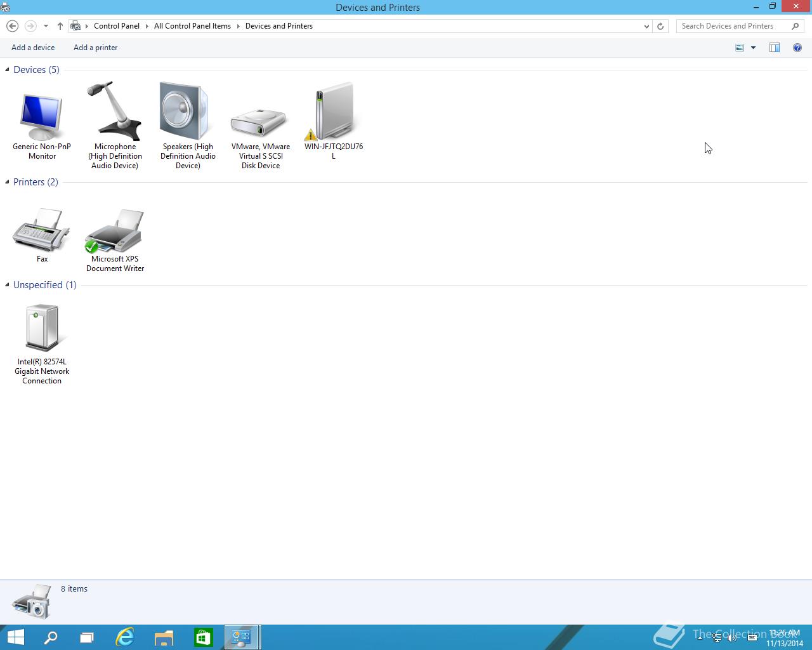Select the VMware Virtual S SCSI Disk Device
The width and height of the screenshot is (812, 650).
click(261, 136)
